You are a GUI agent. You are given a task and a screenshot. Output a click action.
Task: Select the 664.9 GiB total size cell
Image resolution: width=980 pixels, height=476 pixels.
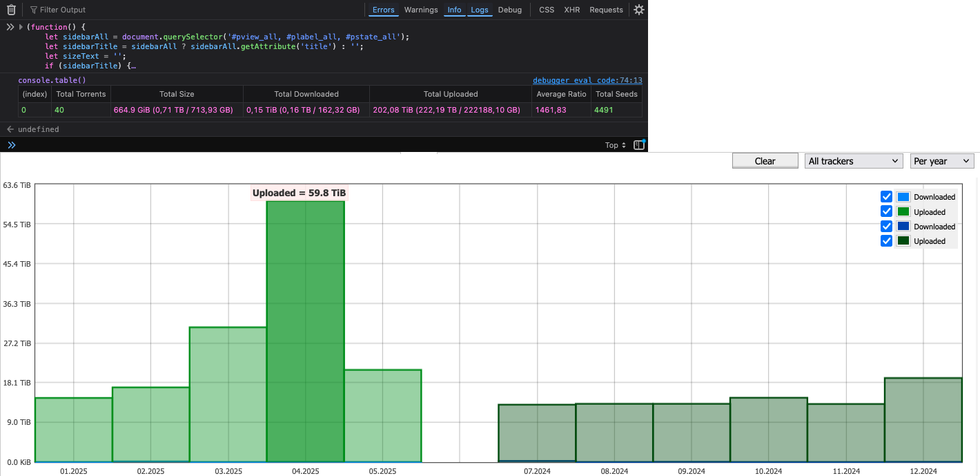tap(177, 110)
